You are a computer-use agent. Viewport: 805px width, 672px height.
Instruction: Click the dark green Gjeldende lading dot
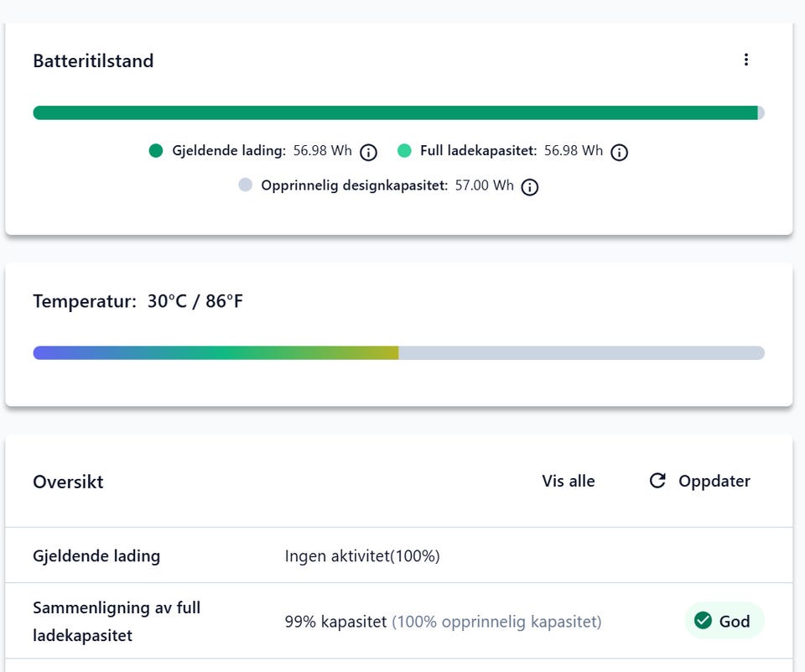click(x=156, y=150)
